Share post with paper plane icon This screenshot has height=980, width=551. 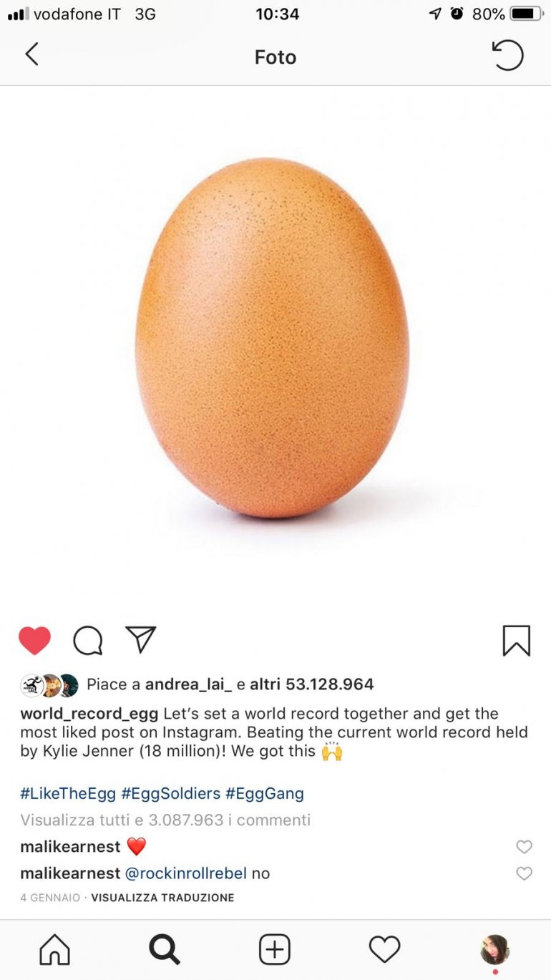click(140, 639)
